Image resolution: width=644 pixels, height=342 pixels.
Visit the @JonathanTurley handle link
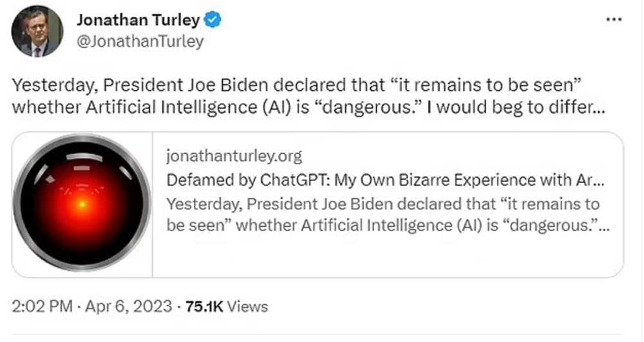(x=140, y=42)
